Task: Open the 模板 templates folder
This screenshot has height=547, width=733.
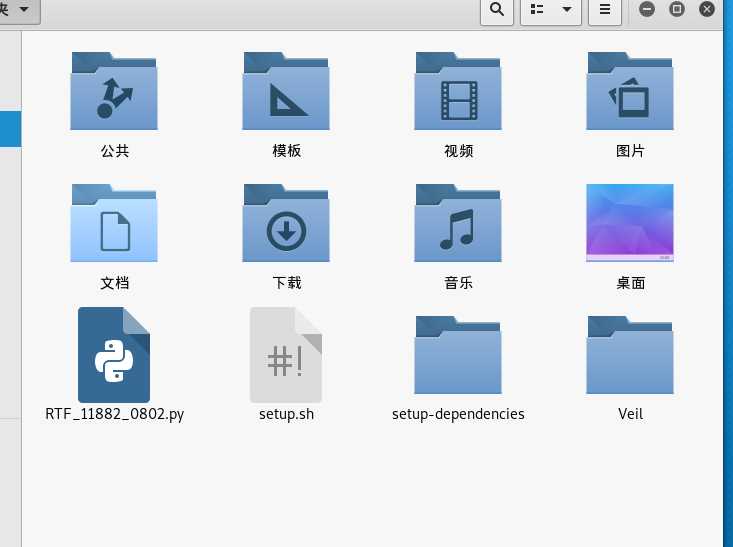Action: pos(286,91)
